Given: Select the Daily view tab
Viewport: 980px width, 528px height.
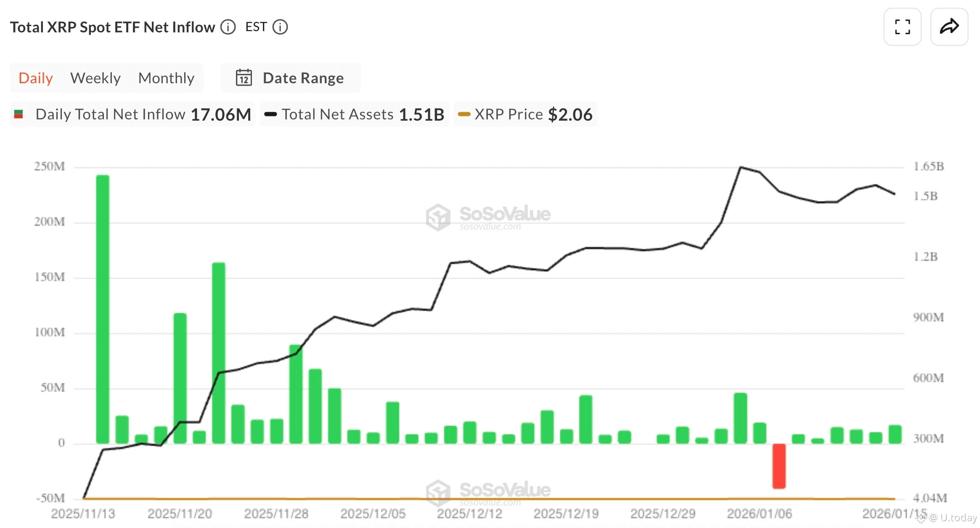Looking at the screenshot, I should (x=36, y=78).
